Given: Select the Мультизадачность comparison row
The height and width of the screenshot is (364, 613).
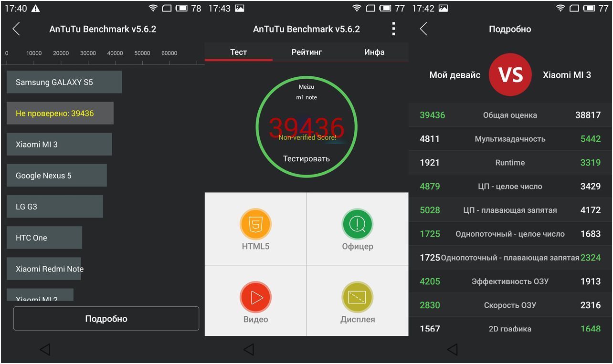Looking at the screenshot, I should [510, 139].
